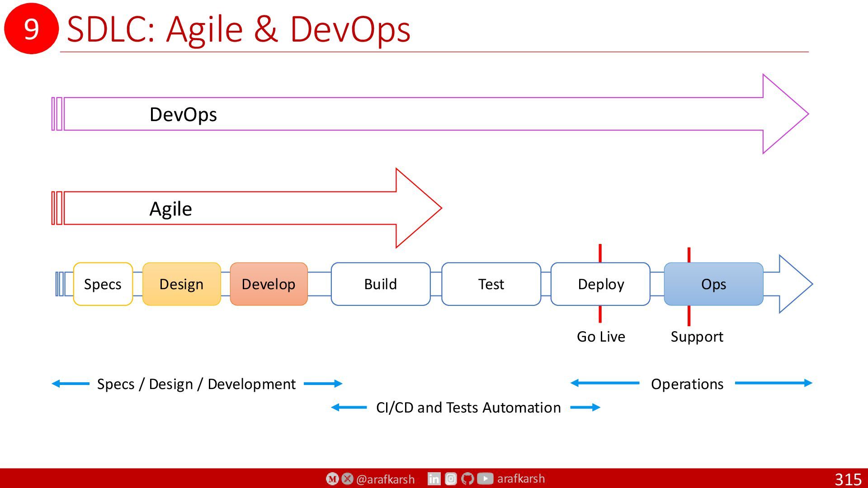868x488 pixels.
Task: Click the Agile arrow label
Action: [171, 209]
